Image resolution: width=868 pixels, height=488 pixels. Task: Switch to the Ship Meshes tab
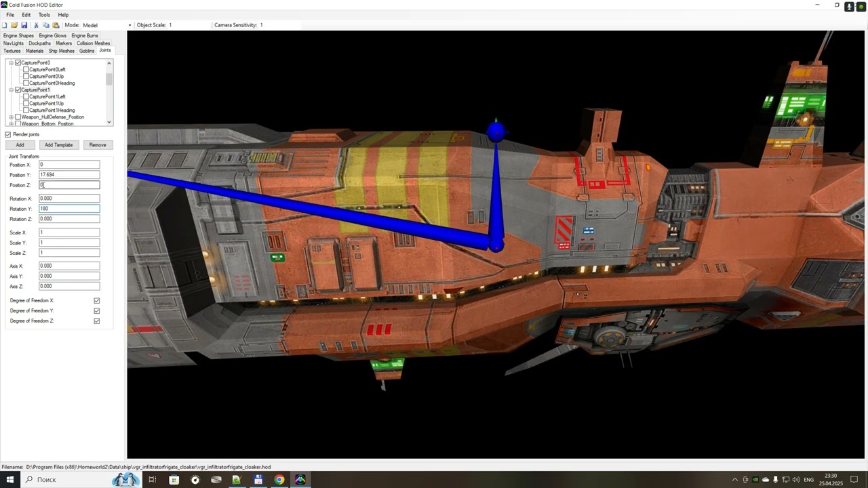coord(62,51)
